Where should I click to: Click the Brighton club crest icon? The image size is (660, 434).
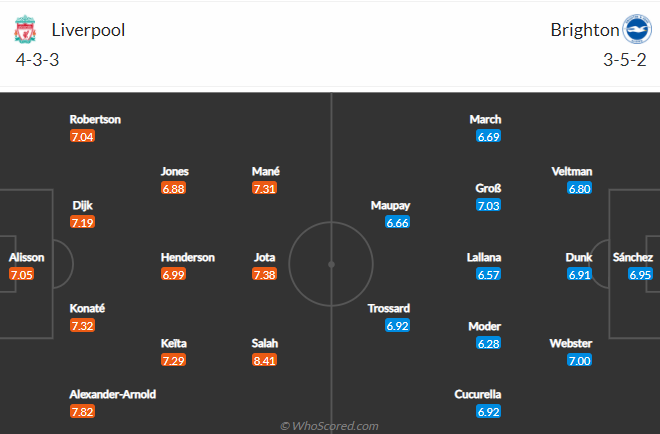tap(637, 29)
